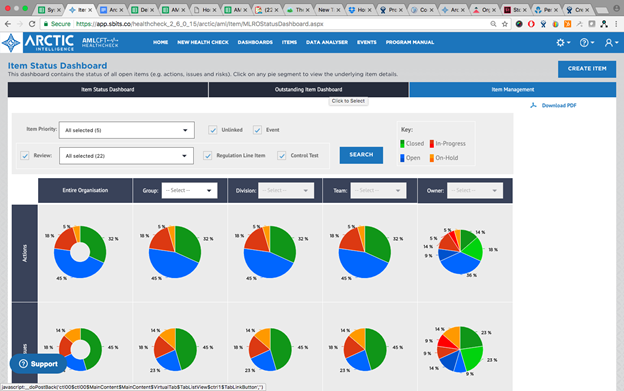Toggle the Regulation Line Item checkbox
The width and height of the screenshot is (624, 391).
coord(208,156)
